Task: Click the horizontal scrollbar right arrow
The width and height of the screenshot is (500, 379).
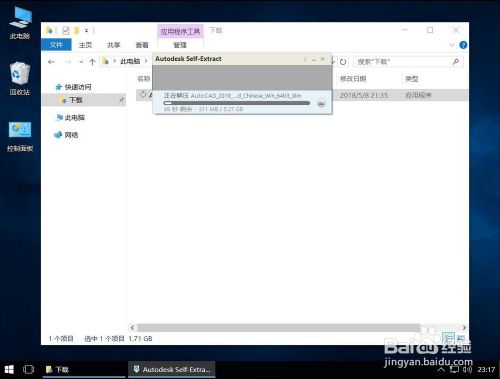Action: click(464, 328)
